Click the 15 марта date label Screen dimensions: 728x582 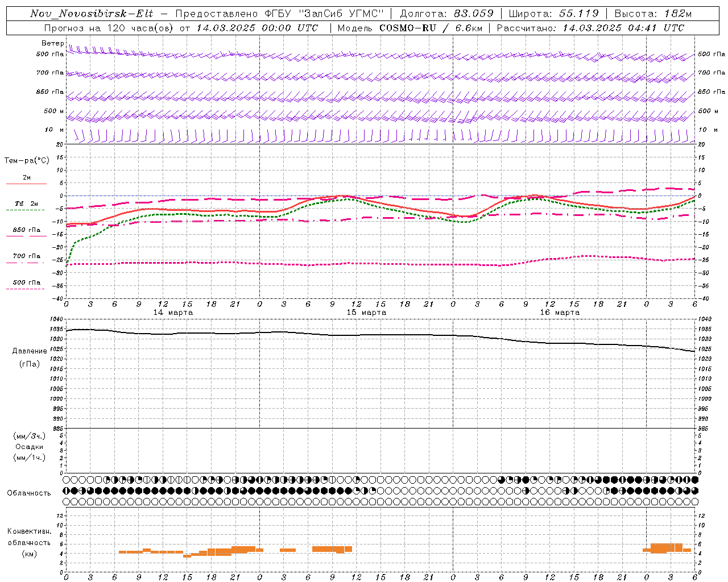coord(367,313)
